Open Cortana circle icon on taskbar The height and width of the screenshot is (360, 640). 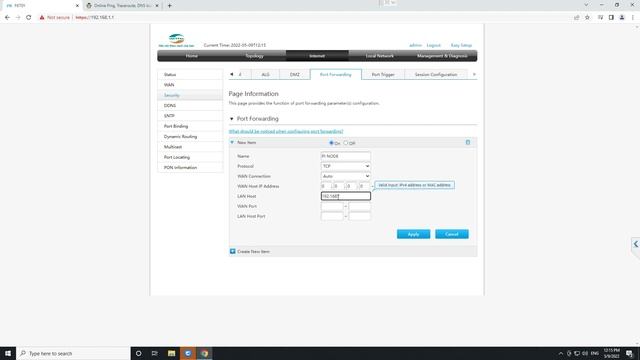pyautogui.click(x=138, y=353)
